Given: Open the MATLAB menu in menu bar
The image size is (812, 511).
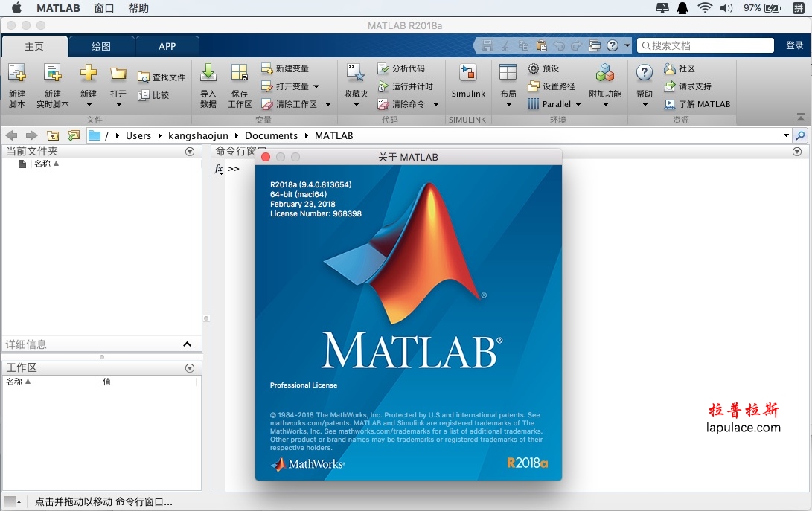Looking at the screenshot, I should (59, 8).
